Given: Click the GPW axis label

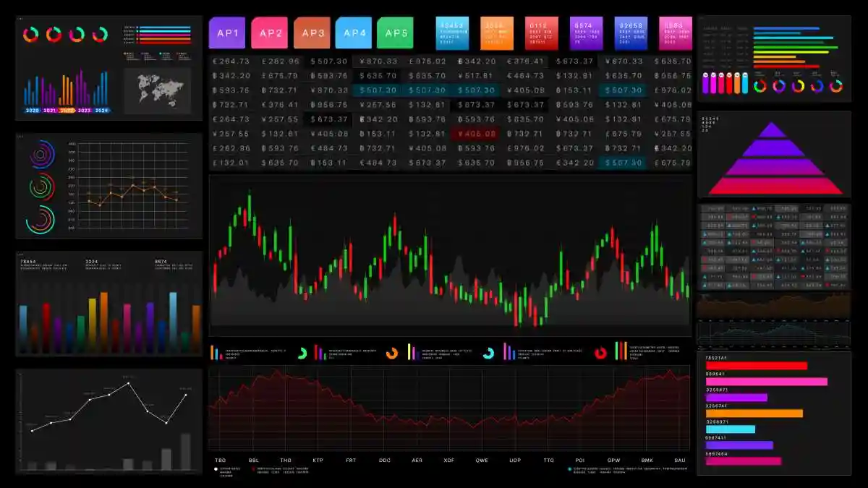Looking at the screenshot, I should click(x=614, y=460).
